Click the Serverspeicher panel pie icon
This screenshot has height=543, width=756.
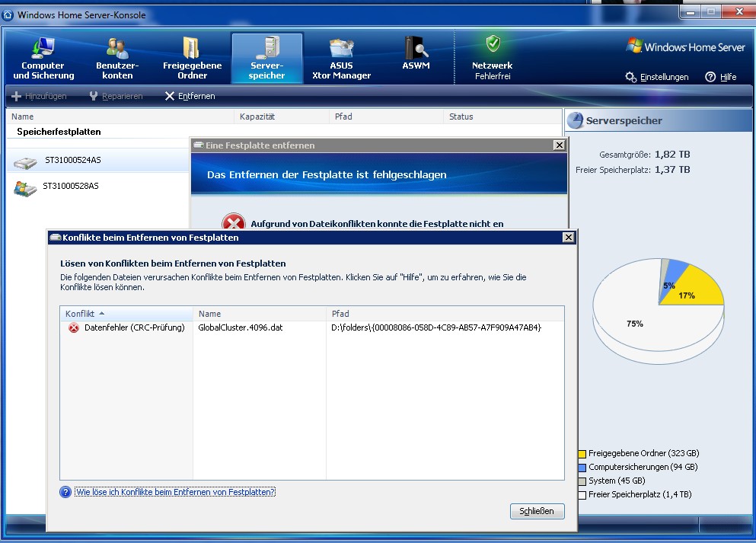coord(575,120)
